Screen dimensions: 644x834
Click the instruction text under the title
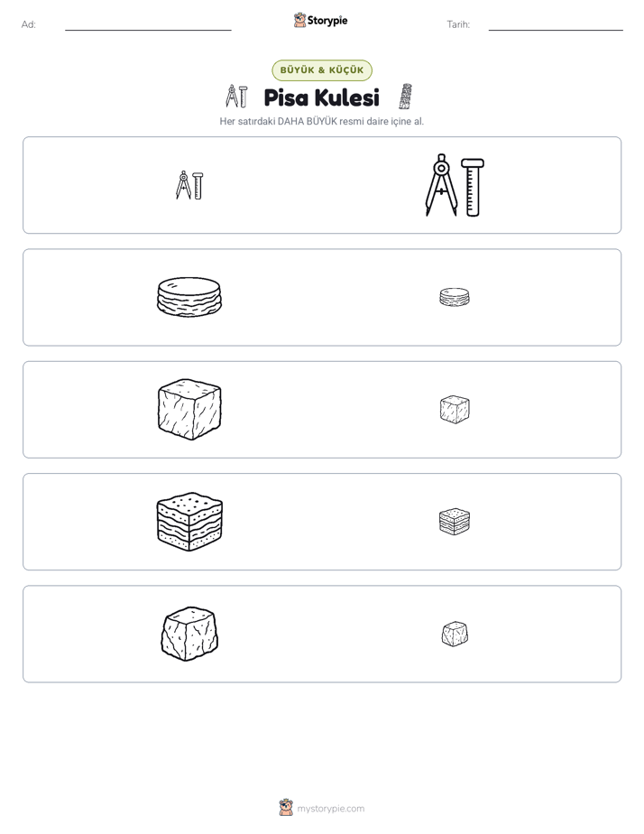coord(322,121)
